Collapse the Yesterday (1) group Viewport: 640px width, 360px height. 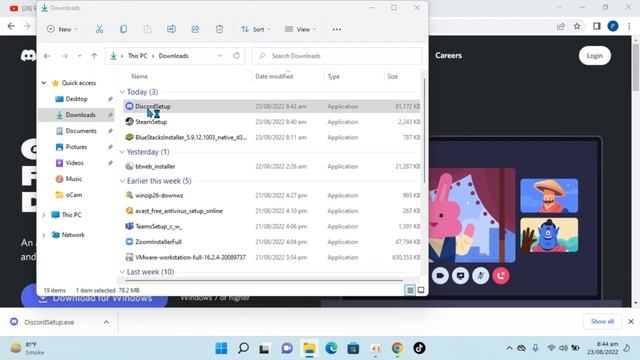[x=122, y=152]
